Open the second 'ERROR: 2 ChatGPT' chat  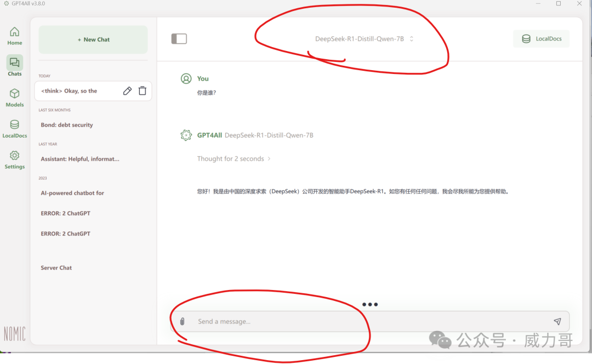click(66, 234)
